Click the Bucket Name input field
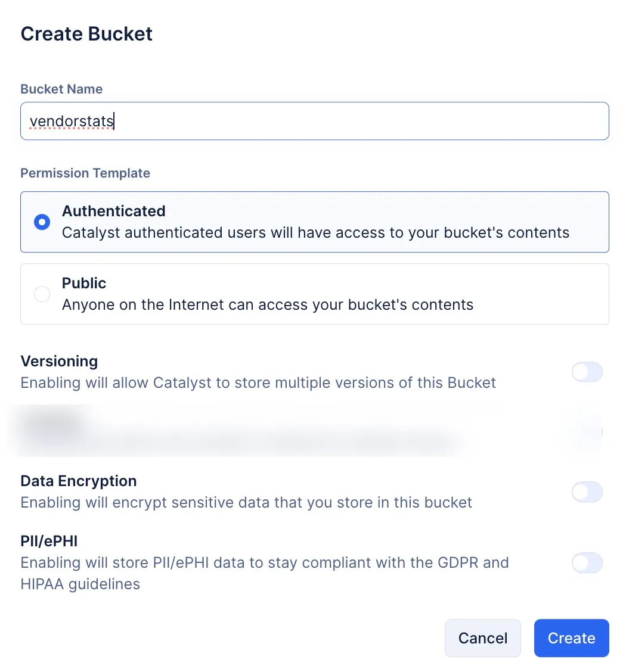The height and width of the screenshot is (672, 626). (314, 121)
